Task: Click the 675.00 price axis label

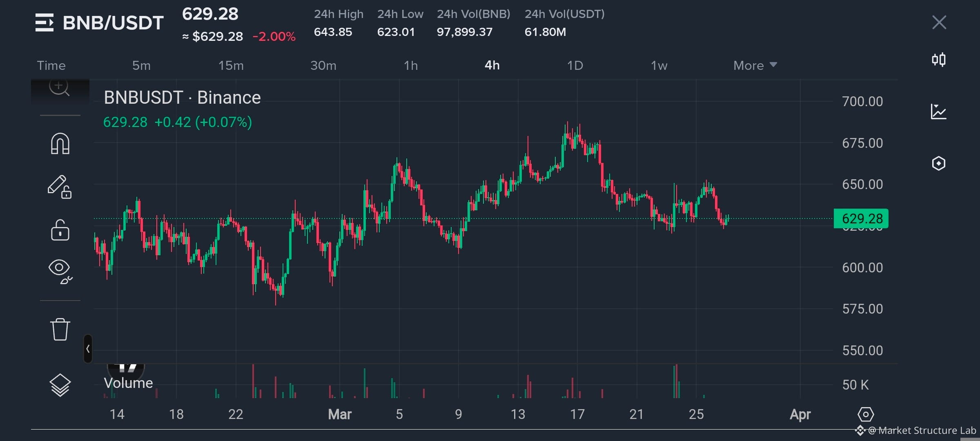Action: [x=862, y=143]
